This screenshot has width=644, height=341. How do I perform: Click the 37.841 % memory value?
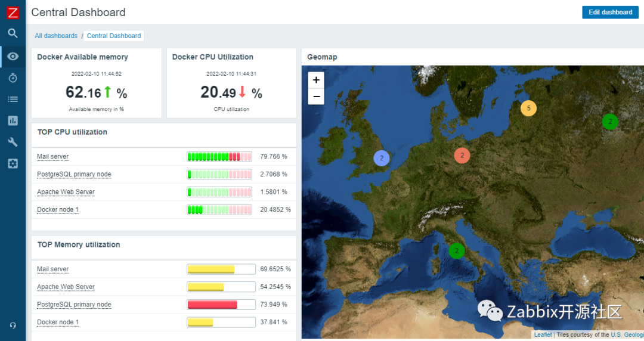click(274, 322)
